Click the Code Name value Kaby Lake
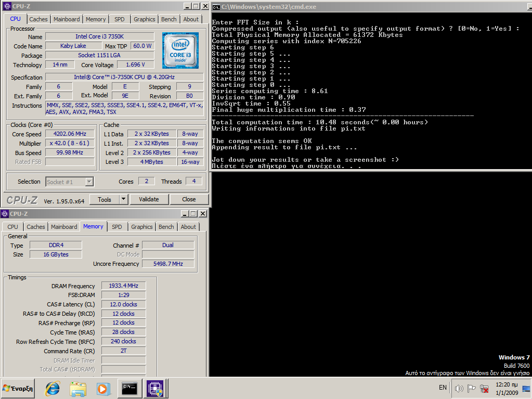 (73, 46)
